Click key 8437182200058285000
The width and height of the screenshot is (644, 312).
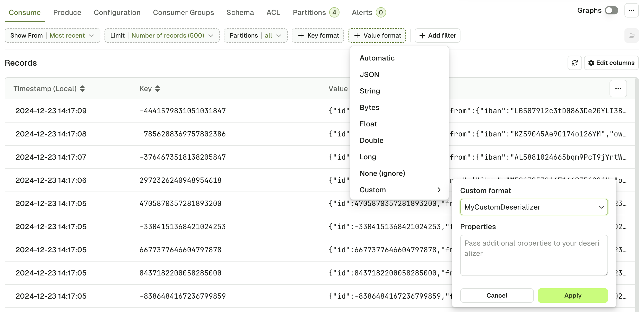(180, 273)
